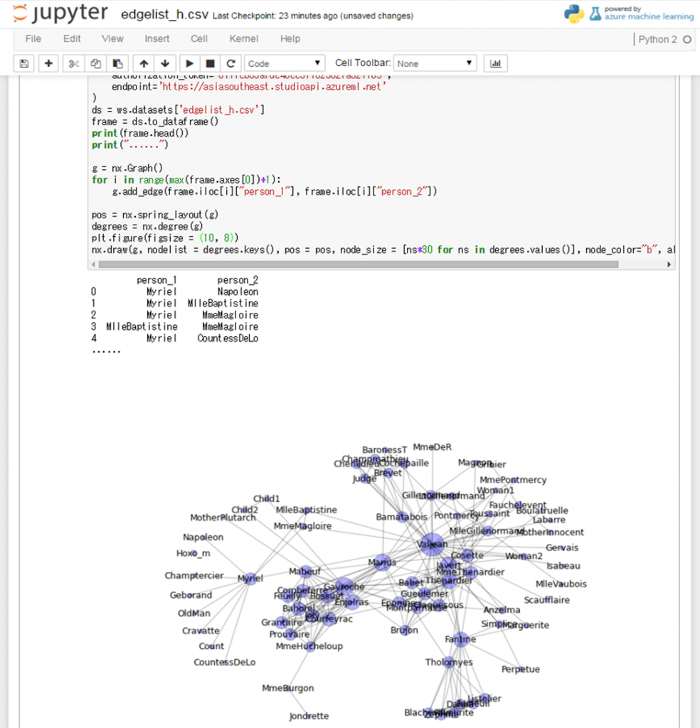This screenshot has width=700, height=728.
Task: Click the CountessDeLo value in row 4
Action: [x=228, y=338]
